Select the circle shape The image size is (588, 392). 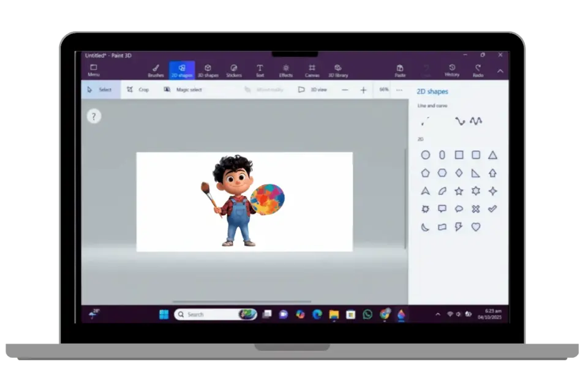tap(425, 155)
